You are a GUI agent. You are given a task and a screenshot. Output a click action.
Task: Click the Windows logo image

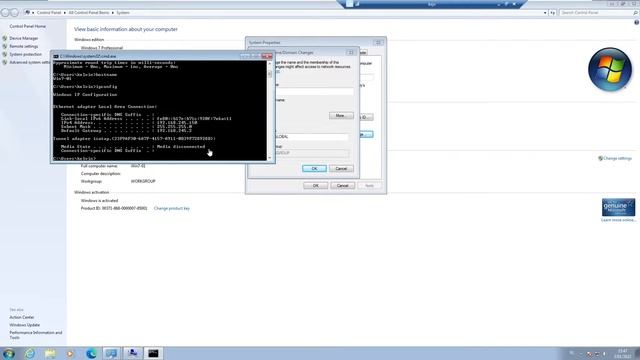[x=610, y=69]
